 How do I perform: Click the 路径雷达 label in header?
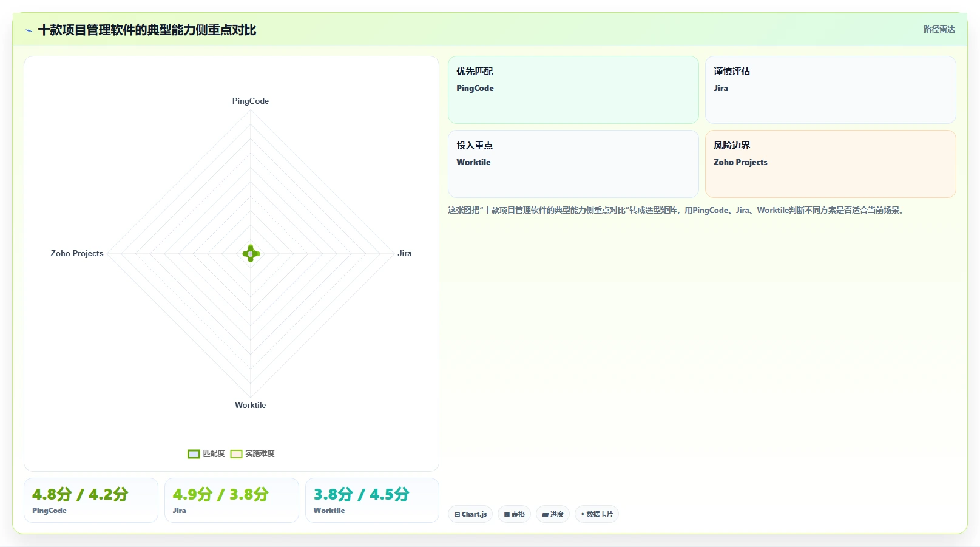click(939, 29)
